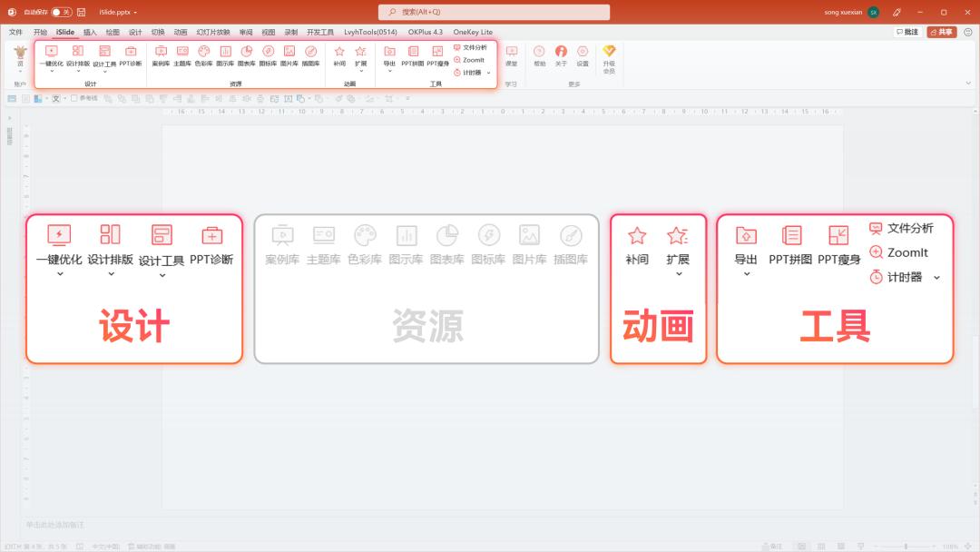Image resolution: width=980 pixels, height=552 pixels.
Task: Click the 批注 comments button
Action: click(907, 32)
